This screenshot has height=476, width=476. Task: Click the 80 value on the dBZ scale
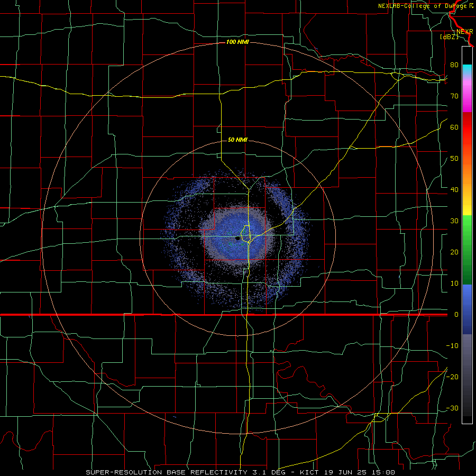[x=454, y=65]
